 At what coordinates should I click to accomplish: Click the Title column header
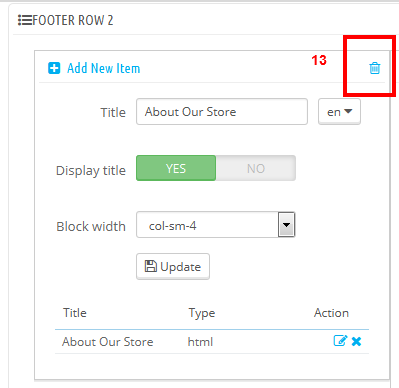click(x=75, y=313)
